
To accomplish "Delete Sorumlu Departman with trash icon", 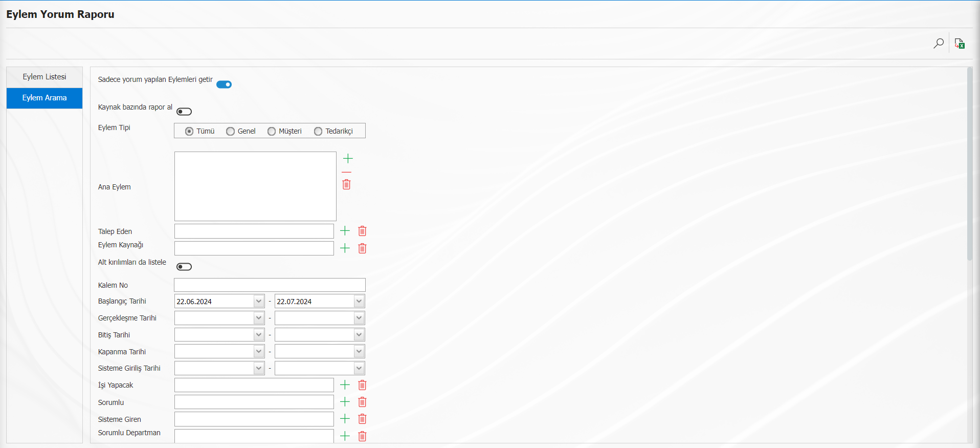I will (x=362, y=436).
